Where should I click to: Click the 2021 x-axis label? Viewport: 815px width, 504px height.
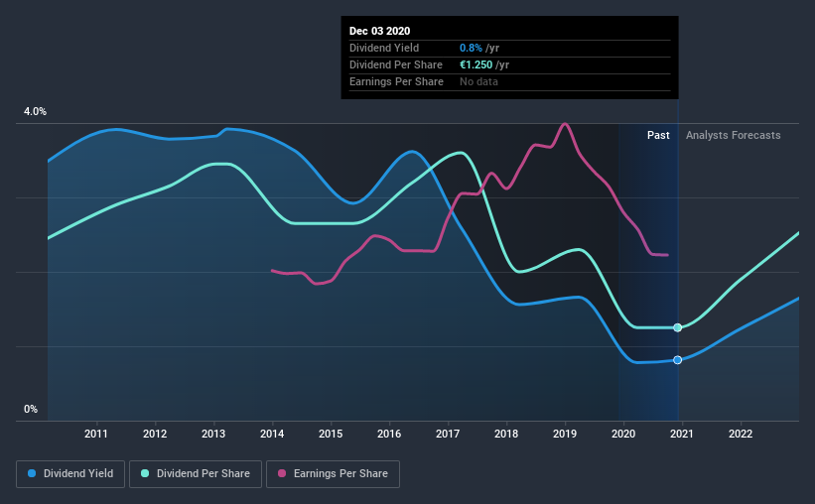[x=681, y=434]
